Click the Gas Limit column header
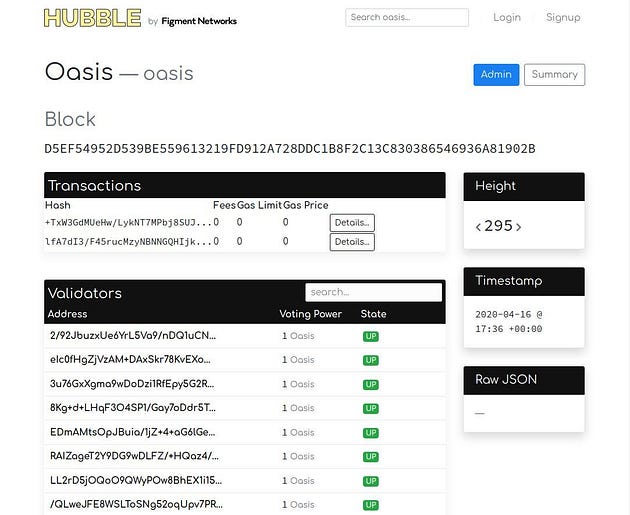Viewport: 630px width, 515px height. pyautogui.click(x=259, y=205)
